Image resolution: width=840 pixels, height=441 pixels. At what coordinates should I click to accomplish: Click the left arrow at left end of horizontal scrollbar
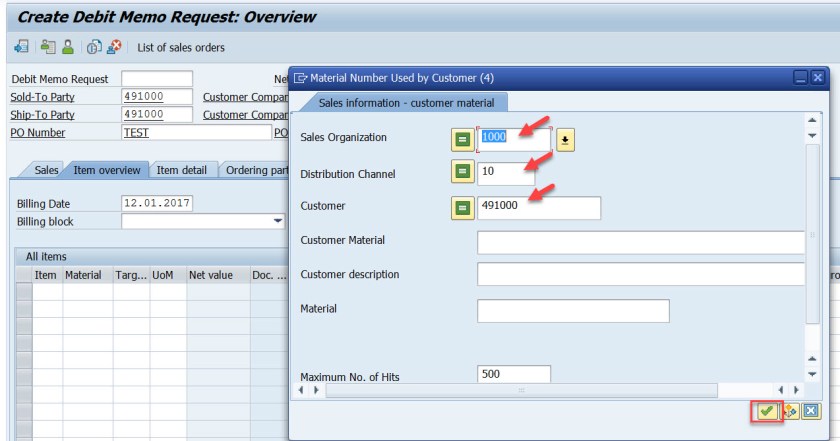click(301, 390)
